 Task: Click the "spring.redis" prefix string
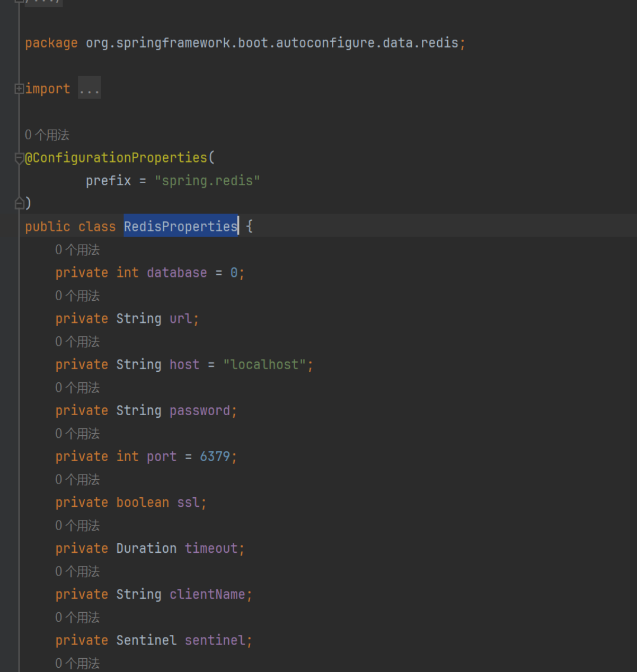208,181
